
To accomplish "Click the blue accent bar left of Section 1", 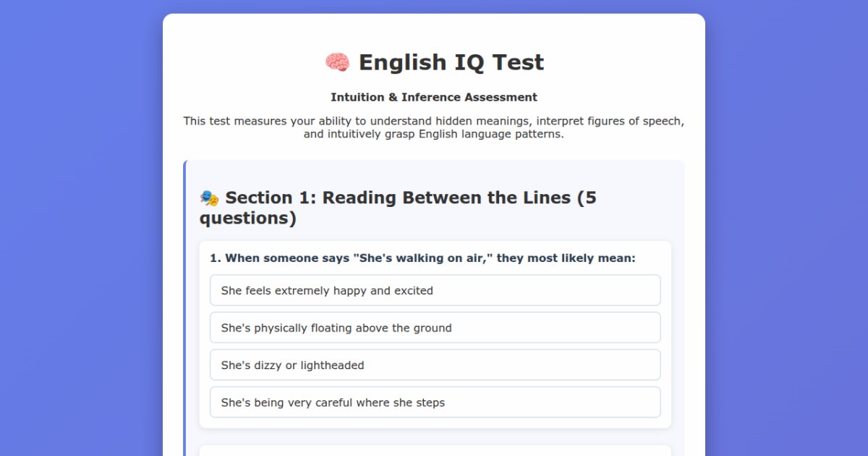I will click(x=184, y=308).
